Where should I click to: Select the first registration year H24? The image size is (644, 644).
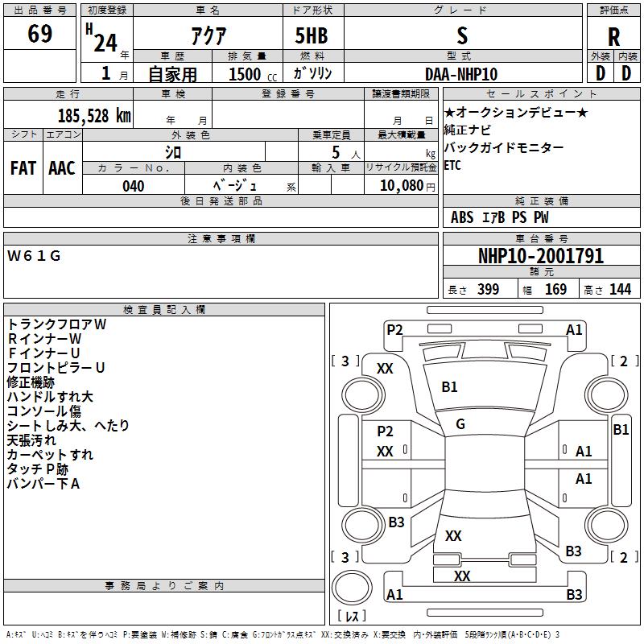(x=101, y=38)
